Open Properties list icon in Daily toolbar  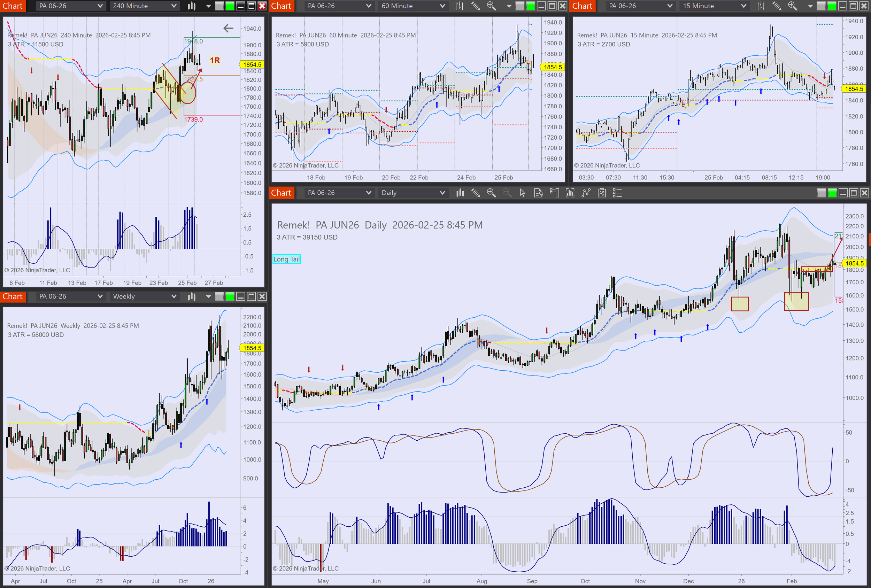pos(617,193)
